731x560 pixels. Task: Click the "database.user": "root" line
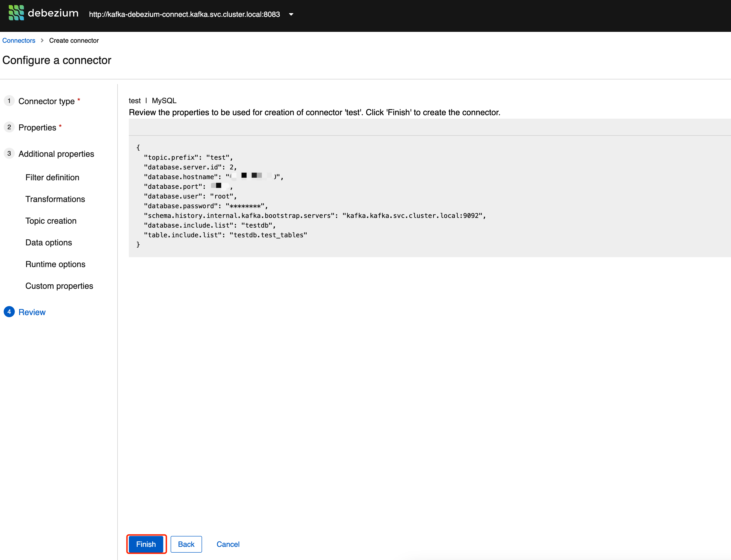pyautogui.click(x=190, y=196)
